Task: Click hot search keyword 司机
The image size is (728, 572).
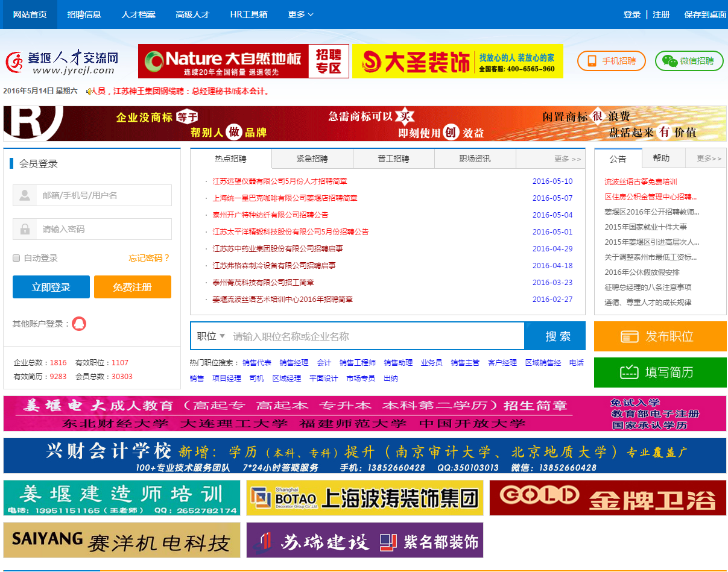Action: point(256,379)
